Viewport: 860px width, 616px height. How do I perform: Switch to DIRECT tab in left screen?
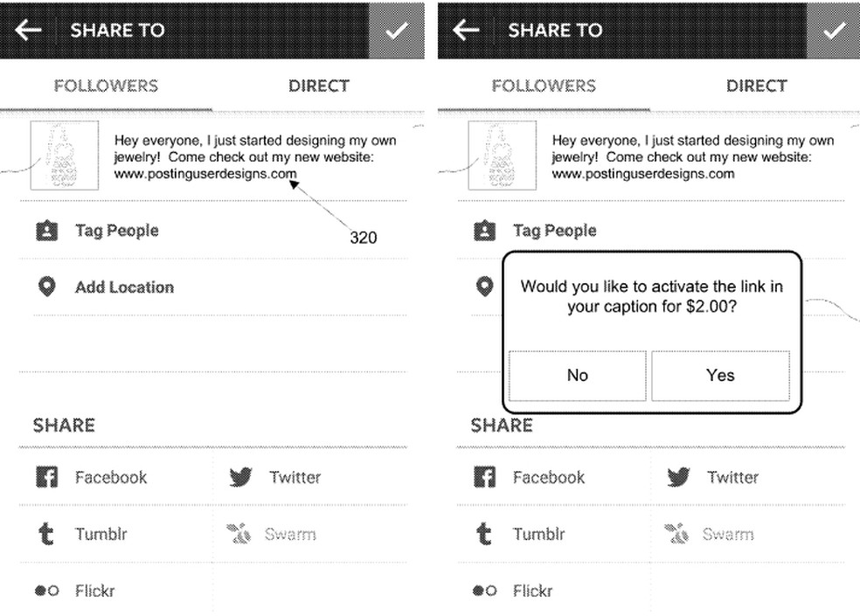tap(319, 87)
